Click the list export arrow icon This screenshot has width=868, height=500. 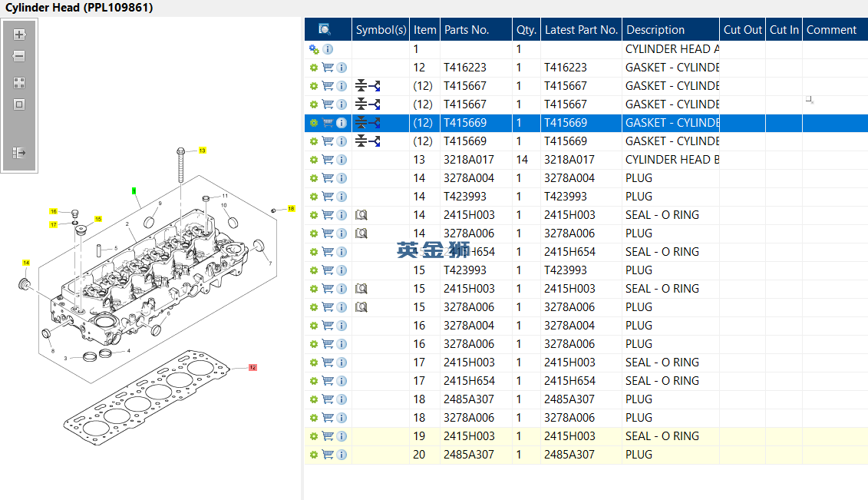point(19,153)
